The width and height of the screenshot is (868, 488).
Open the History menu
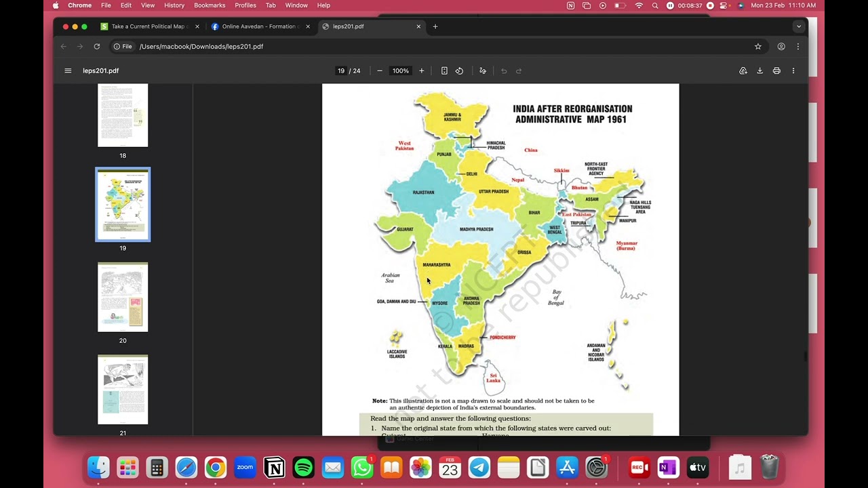point(174,5)
